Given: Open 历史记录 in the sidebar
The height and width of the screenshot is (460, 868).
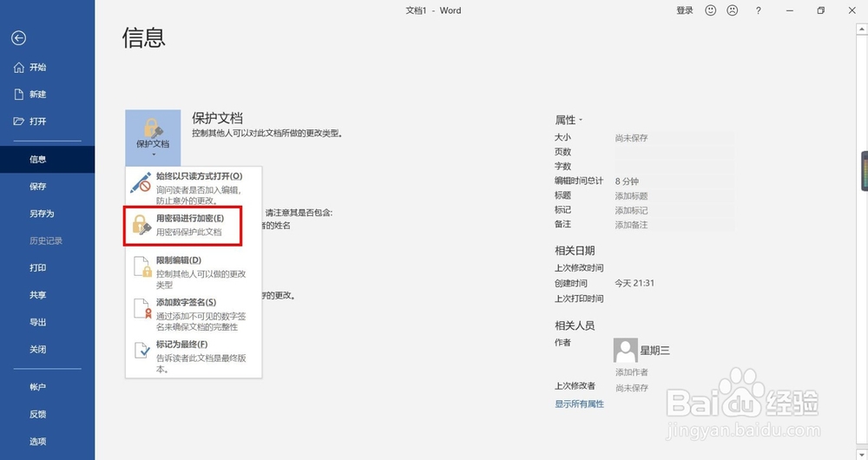Looking at the screenshot, I should [x=47, y=240].
